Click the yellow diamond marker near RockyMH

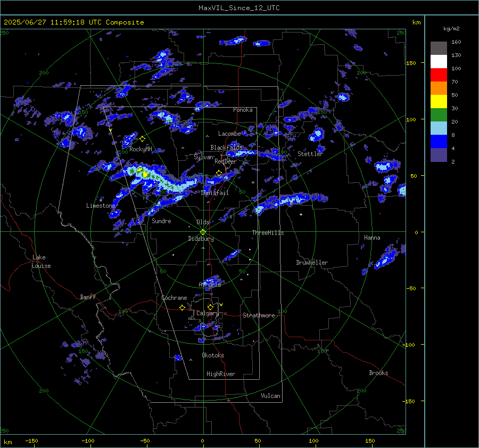142,139
